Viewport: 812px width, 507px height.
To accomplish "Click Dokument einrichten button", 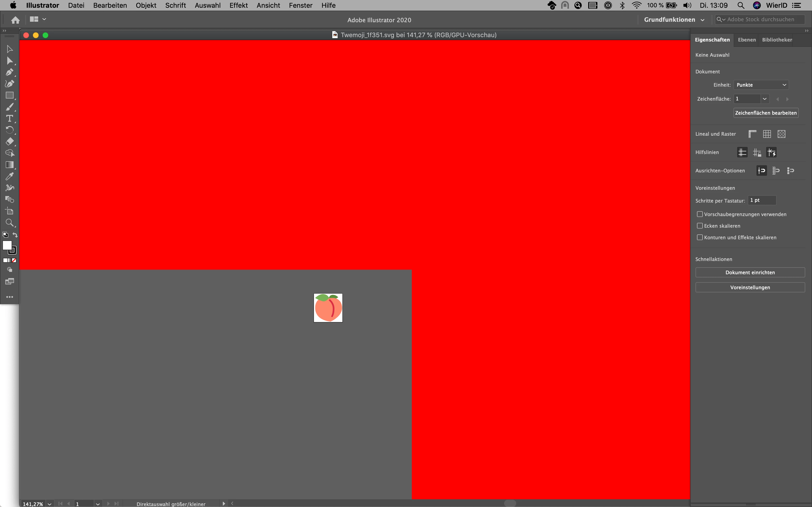I will (750, 272).
